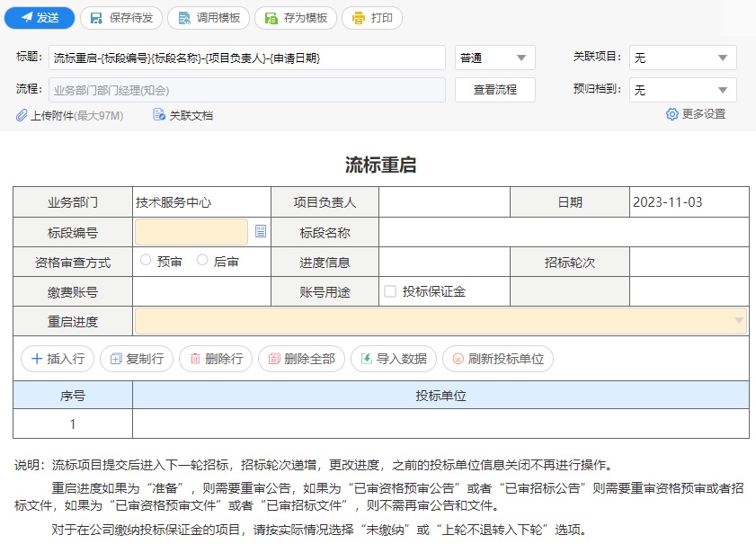This screenshot has width=756, height=544.
Task: Open the 更多设置 gear icon
Action: point(672,114)
